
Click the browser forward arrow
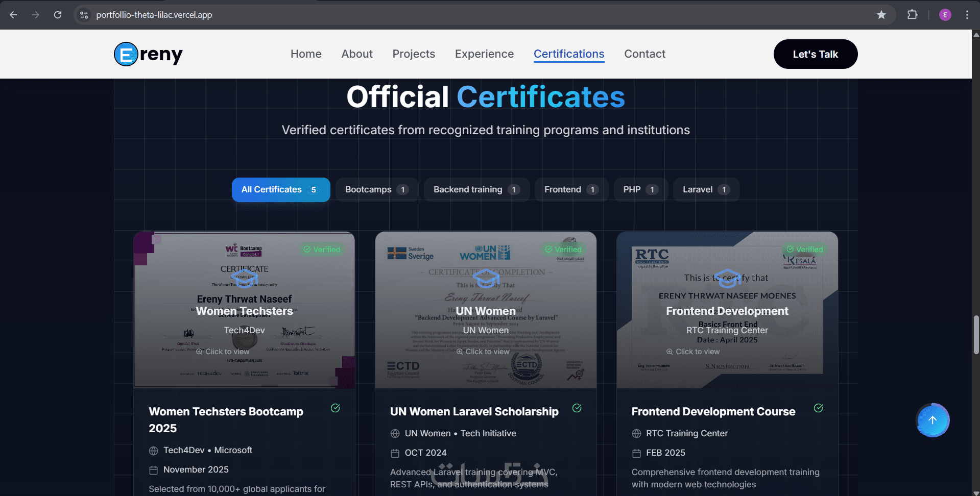pos(36,15)
